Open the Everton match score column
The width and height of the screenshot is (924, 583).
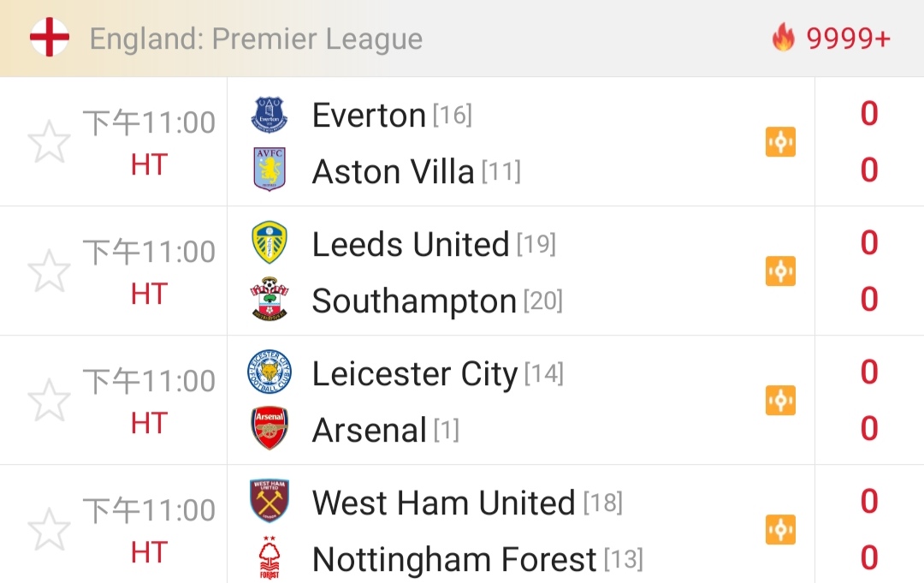(869, 142)
